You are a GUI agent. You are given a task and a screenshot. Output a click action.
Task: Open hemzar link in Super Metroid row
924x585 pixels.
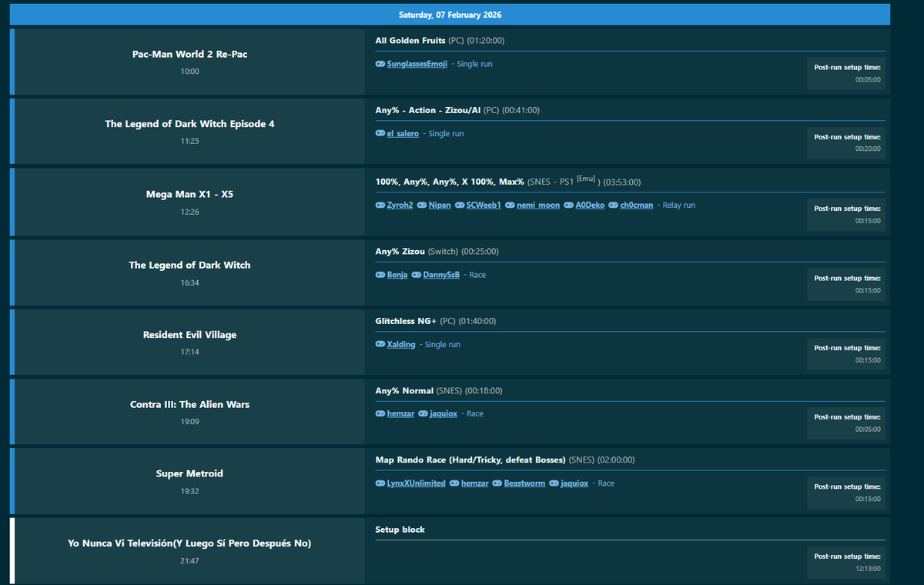[x=475, y=483]
